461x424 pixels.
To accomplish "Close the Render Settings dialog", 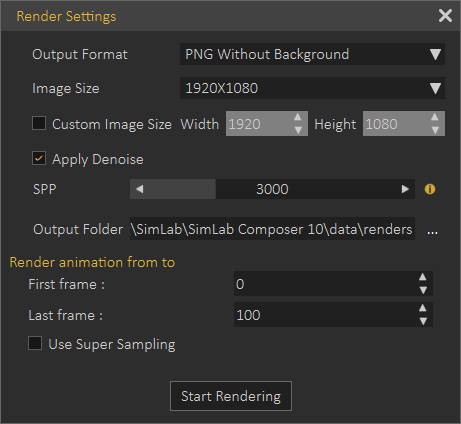I will [x=445, y=16].
